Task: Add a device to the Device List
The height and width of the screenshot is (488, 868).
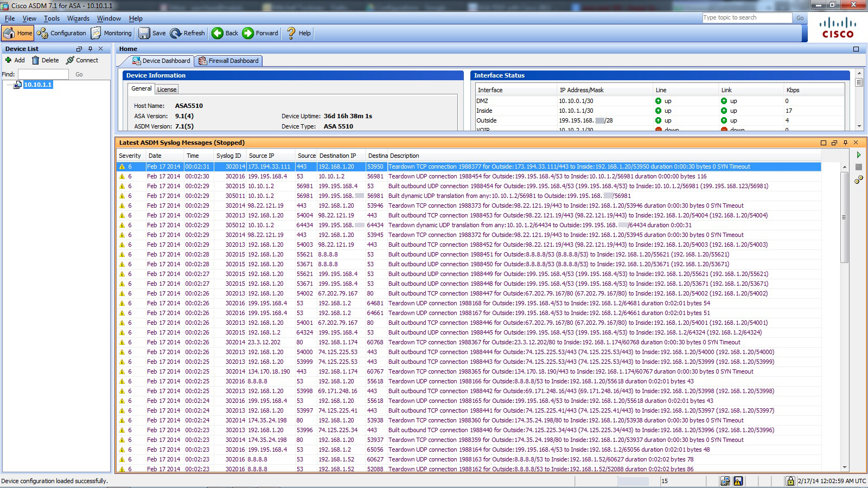Action: [x=15, y=60]
